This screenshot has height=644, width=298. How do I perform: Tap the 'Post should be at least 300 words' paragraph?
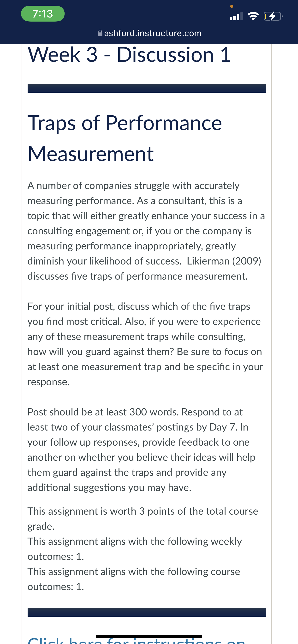[141, 449]
